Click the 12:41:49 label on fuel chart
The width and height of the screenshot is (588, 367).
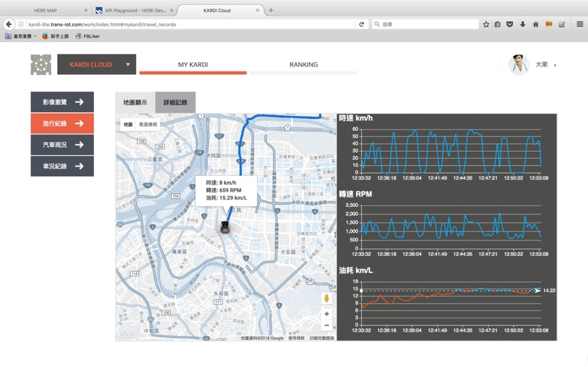(x=437, y=330)
